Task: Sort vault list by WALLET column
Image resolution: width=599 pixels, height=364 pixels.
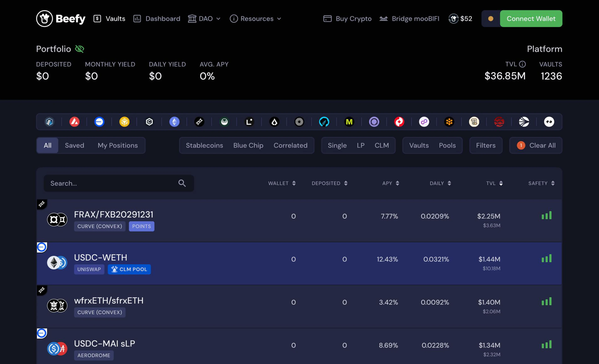Action: [282, 183]
